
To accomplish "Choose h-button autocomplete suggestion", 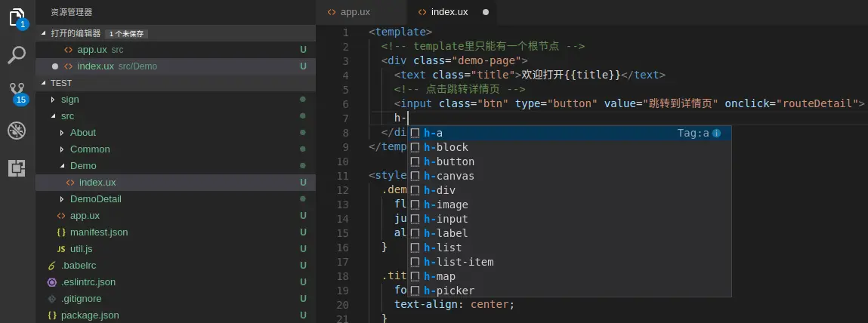I will click(569, 162).
